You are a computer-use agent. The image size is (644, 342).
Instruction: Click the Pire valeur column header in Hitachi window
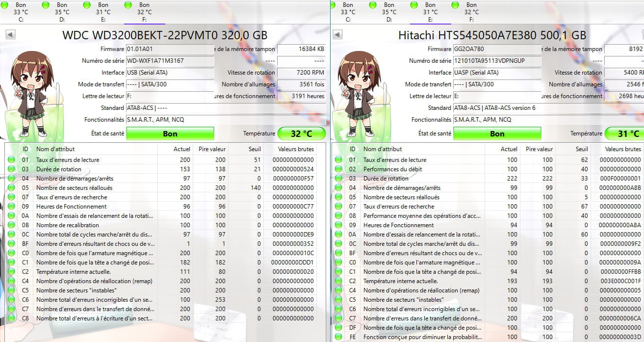coord(538,149)
